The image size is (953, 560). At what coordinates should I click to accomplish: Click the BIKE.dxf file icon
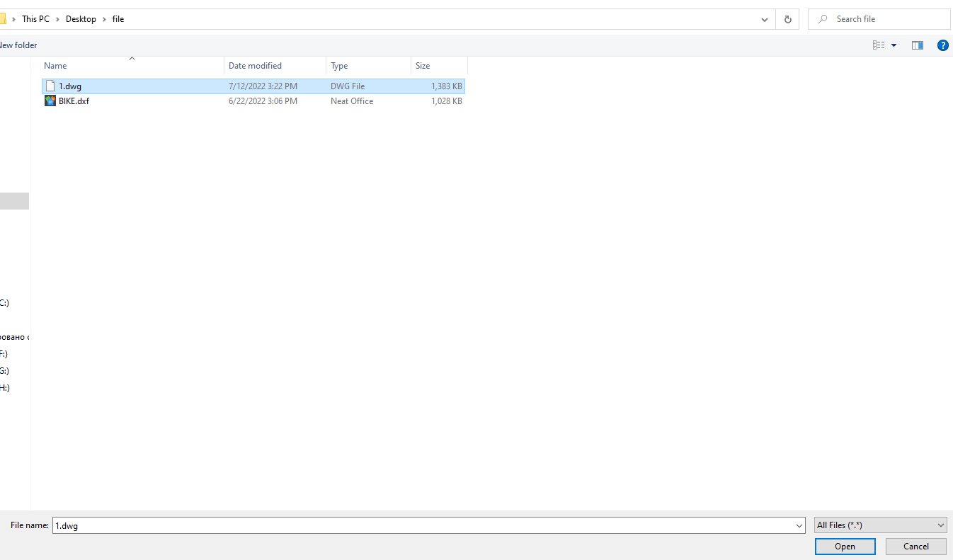pyautogui.click(x=50, y=101)
